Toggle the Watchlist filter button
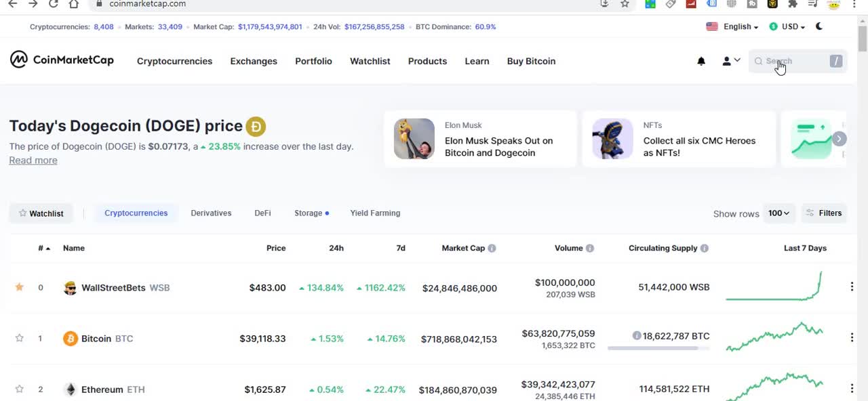Image resolution: width=868 pixels, height=401 pixels. (41, 213)
